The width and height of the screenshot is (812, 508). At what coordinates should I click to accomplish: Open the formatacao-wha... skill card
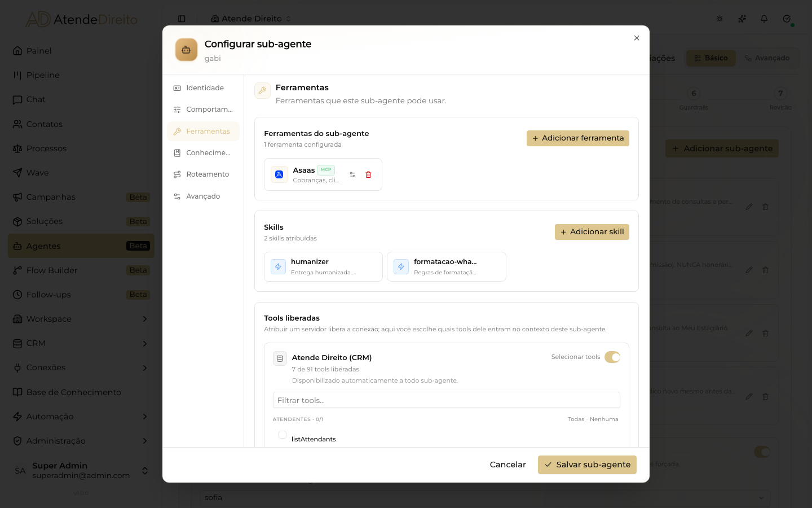(447, 266)
